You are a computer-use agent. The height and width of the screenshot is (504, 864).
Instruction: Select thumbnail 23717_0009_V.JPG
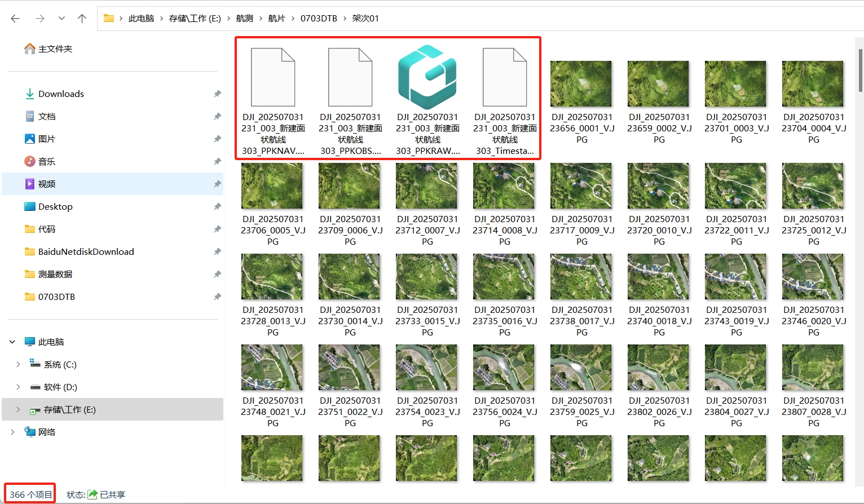pyautogui.click(x=581, y=186)
